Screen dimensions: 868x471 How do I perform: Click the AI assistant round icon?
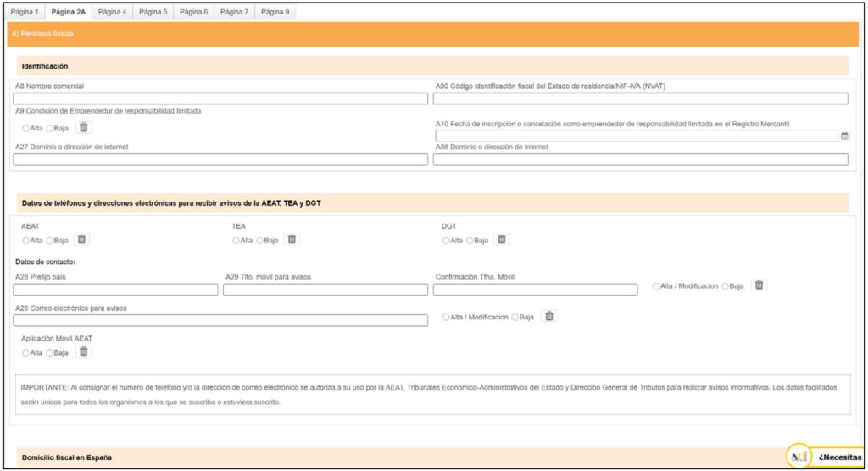tap(798, 457)
